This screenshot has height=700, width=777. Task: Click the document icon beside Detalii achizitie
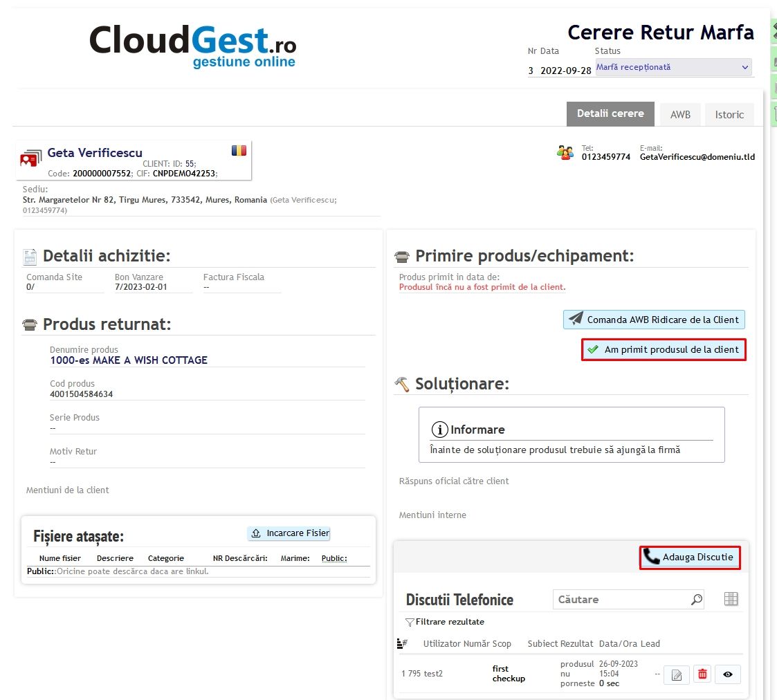click(x=30, y=257)
